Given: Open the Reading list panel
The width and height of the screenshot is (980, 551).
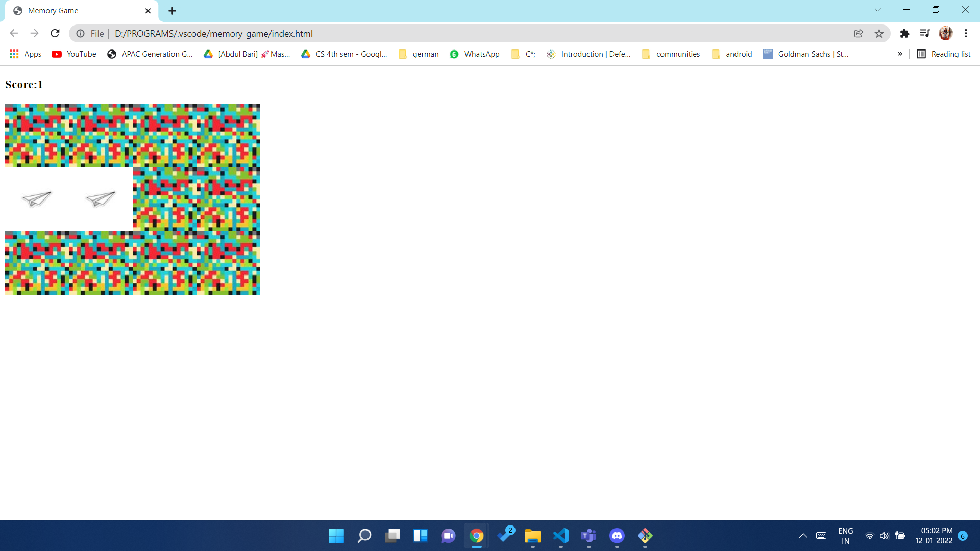Looking at the screenshot, I should (x=944, y=54).
